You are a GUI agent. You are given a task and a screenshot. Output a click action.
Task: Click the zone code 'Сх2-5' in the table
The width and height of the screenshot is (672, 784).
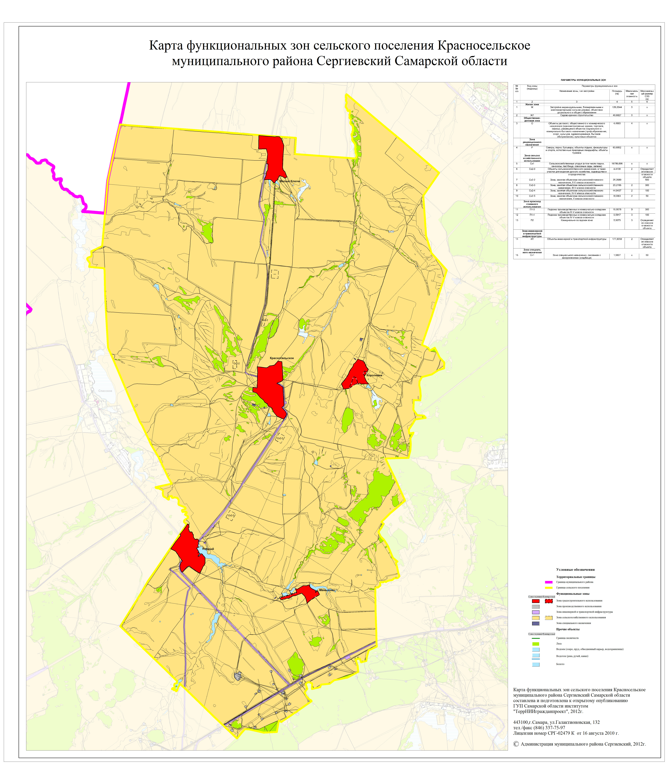point(532,196)
